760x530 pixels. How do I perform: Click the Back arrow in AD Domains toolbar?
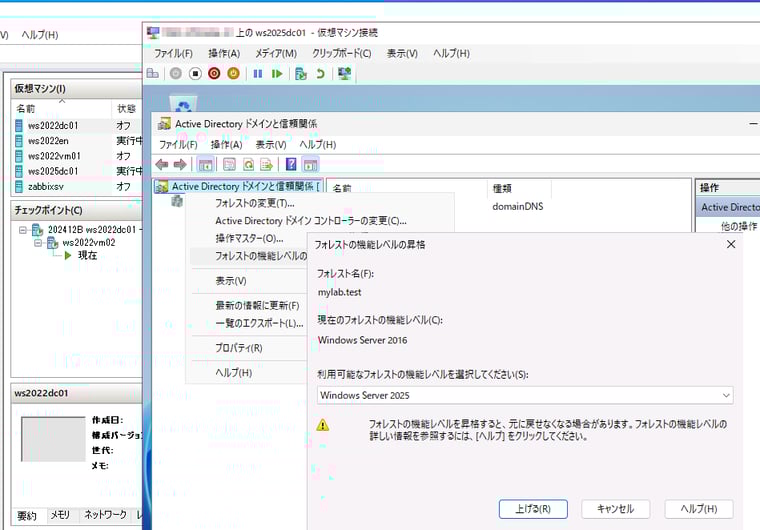pyautogui.click(x=162, y=165)
